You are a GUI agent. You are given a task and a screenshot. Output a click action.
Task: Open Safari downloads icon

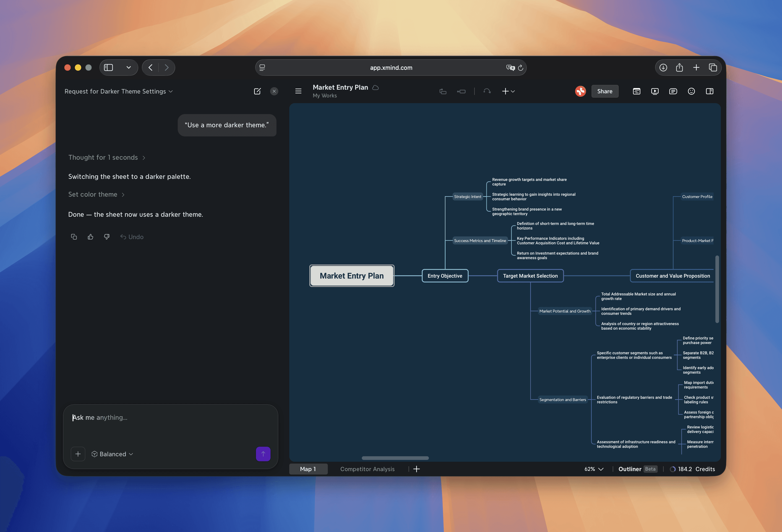pos(663,68)
